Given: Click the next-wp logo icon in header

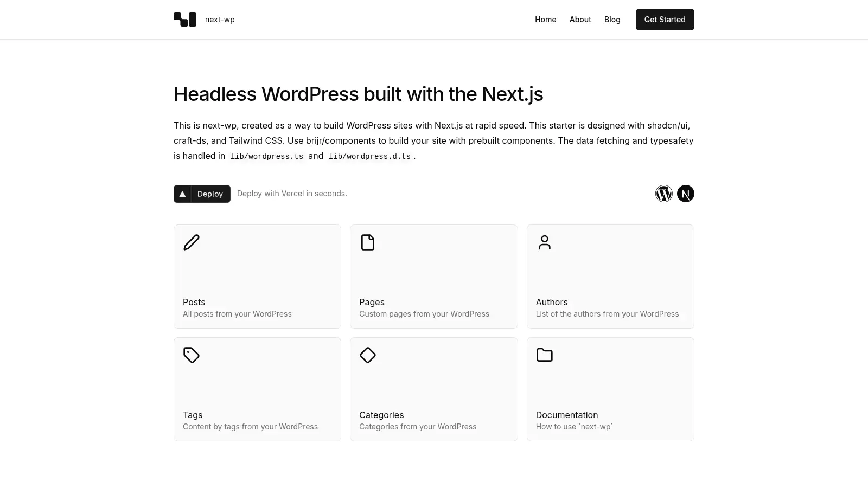Looking at the screenshot, I should [x=185, y=20].
